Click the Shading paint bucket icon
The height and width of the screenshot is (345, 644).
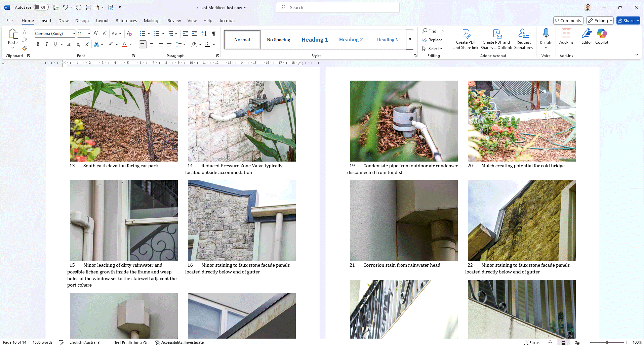tap(194, 44)
